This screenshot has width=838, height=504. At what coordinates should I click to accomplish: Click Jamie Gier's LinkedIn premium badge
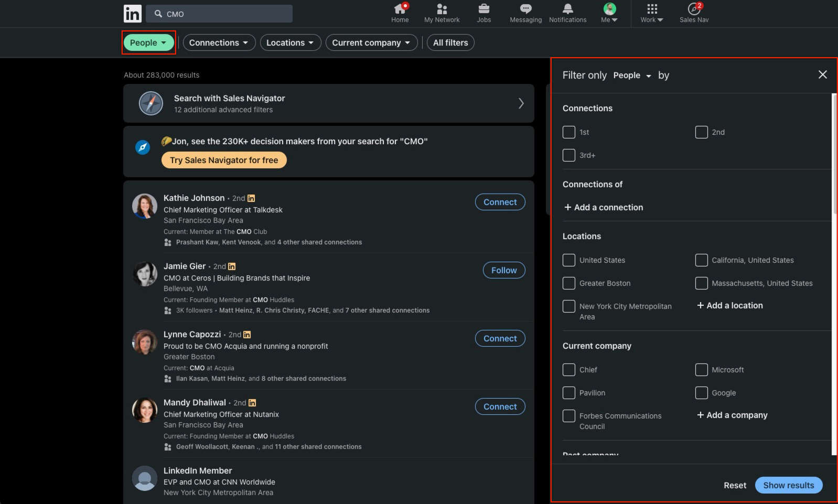232,266
